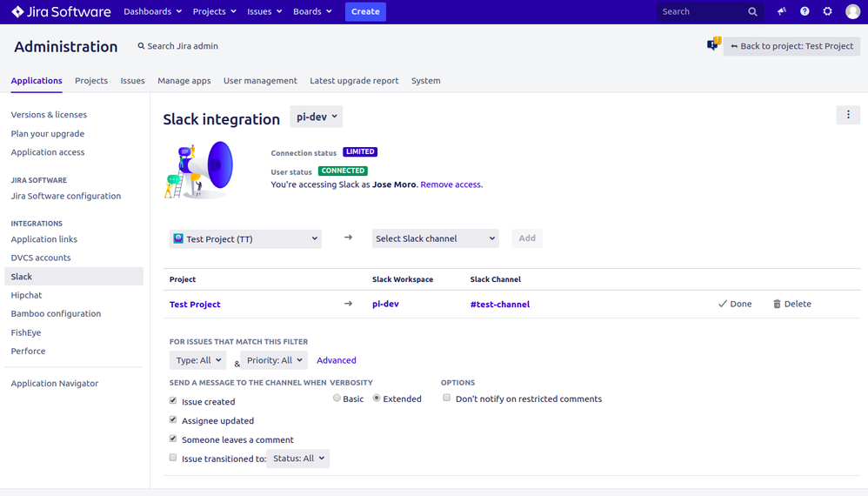Open the user profile avatar
The width and height of the screenshot is (868, 496).
(852, 11)
